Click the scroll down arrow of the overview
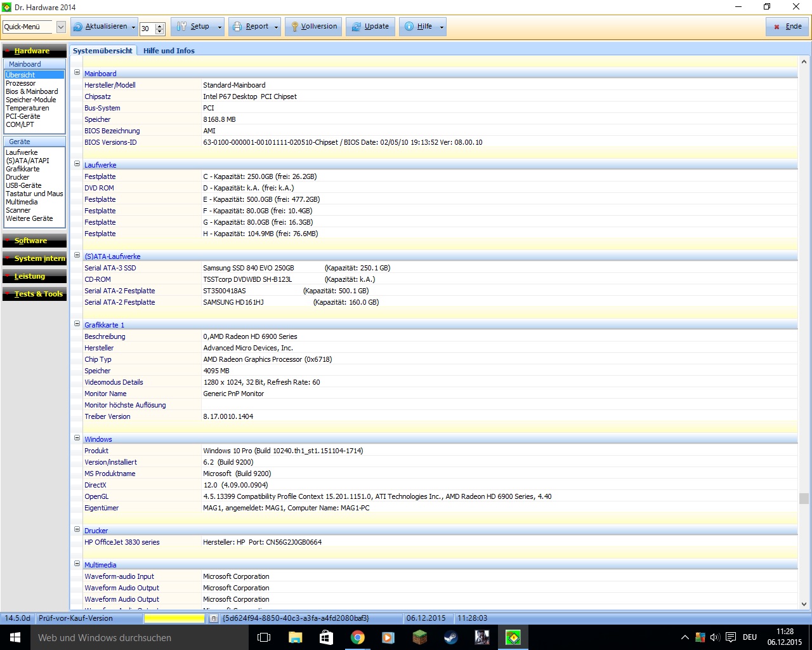Viewport: 812px width, 650px height. 804,604
